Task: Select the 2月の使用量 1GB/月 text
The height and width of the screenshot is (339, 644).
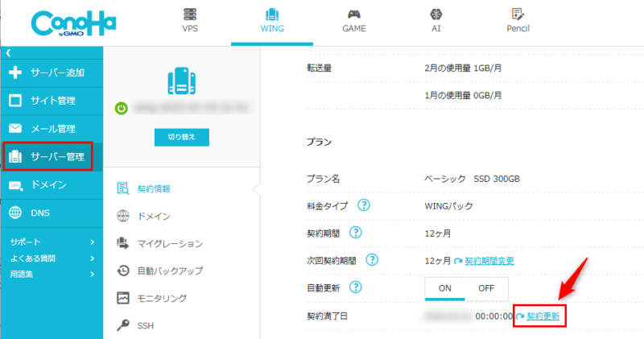Action: [463, 68]
